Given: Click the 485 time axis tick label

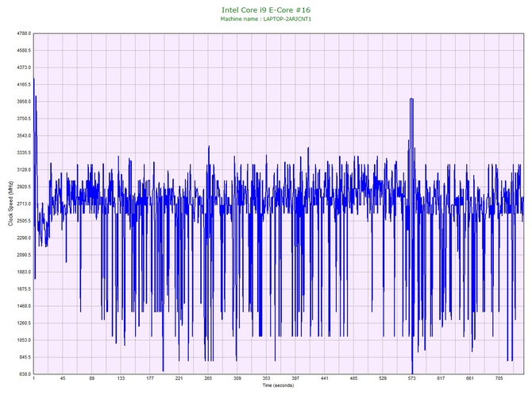Looking at the screenshot, I should coord(353,378).
